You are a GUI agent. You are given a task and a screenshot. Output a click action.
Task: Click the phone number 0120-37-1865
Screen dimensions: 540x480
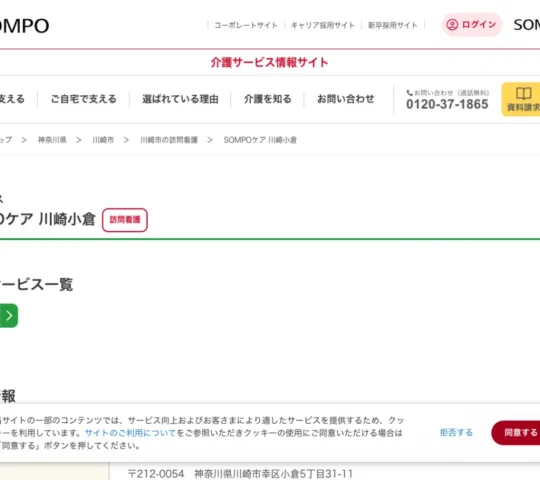point(447,104)
